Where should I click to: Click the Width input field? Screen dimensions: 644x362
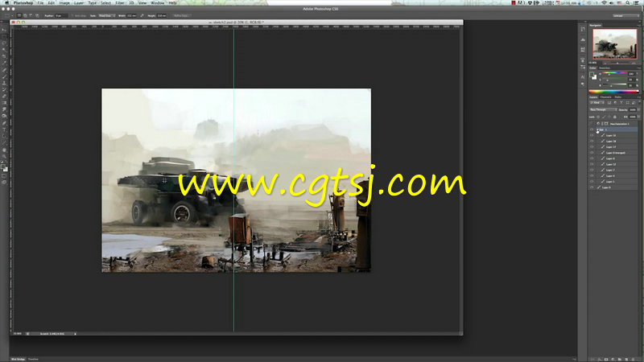tap(131, 15)
